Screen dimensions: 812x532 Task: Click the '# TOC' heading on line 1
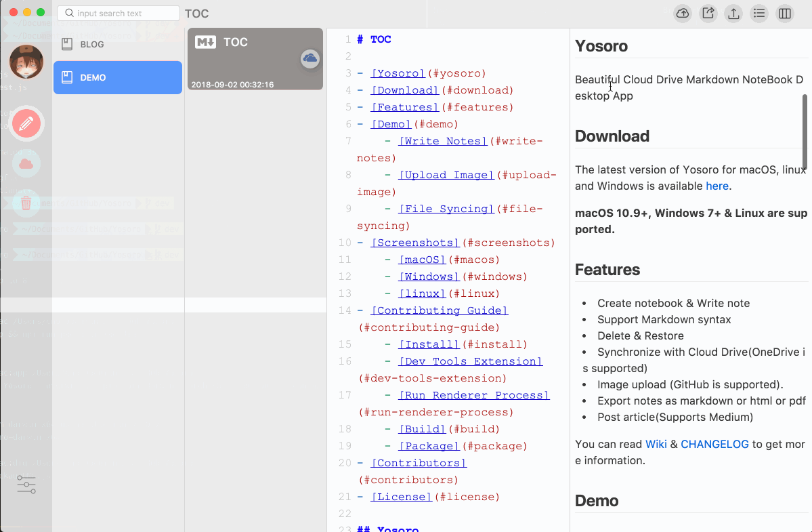(x=374, y=39)
